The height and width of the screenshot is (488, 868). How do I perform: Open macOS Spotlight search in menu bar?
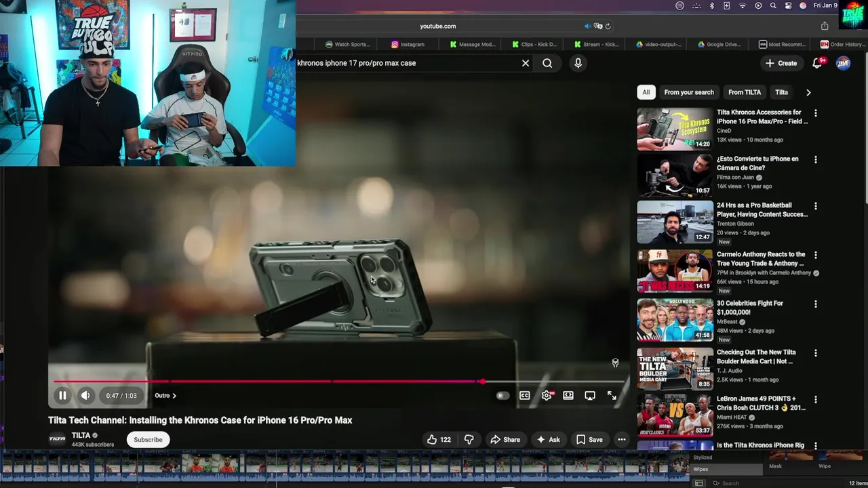(773, 5)
